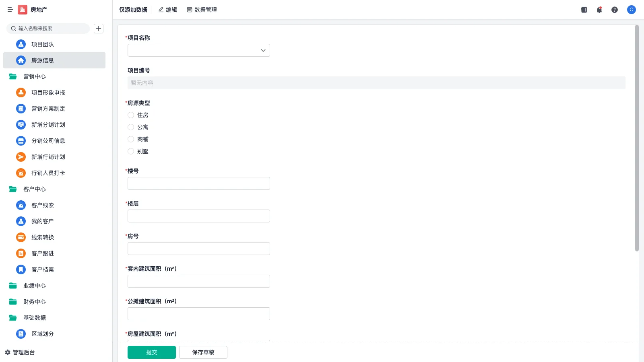
Task: Click the notification bell icon
Action: click(599, 10)
